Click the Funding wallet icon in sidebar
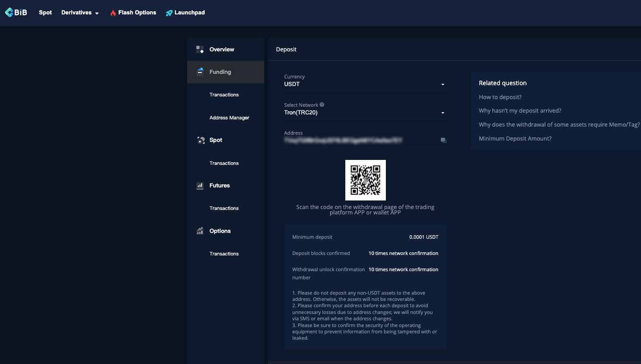This screenshot has width=641, height=364. pyautogui.click(x=200, y=72)
